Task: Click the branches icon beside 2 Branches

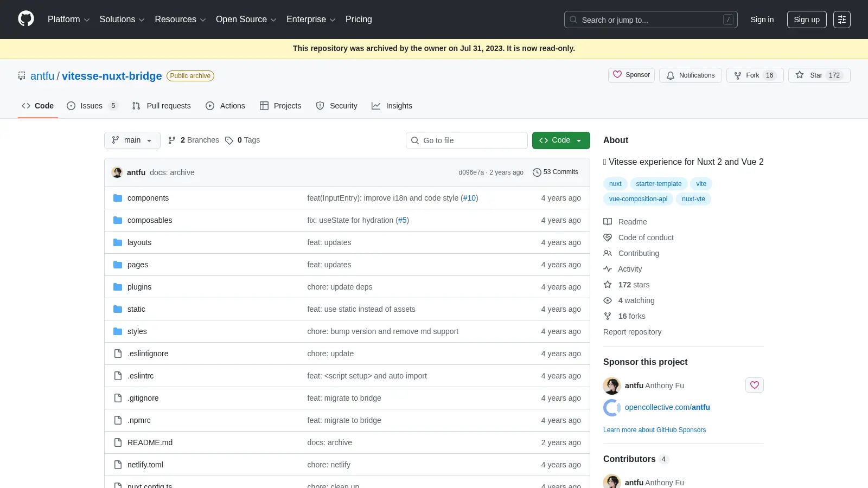Action: [x=172, y=140]
